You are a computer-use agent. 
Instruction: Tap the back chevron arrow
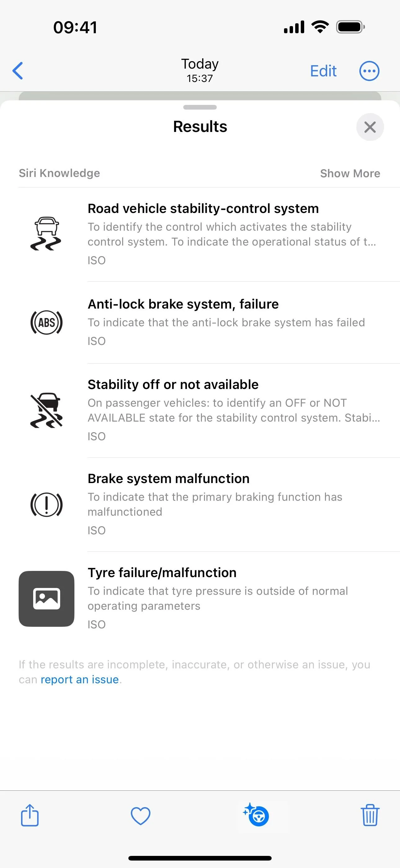click(17, 71)
